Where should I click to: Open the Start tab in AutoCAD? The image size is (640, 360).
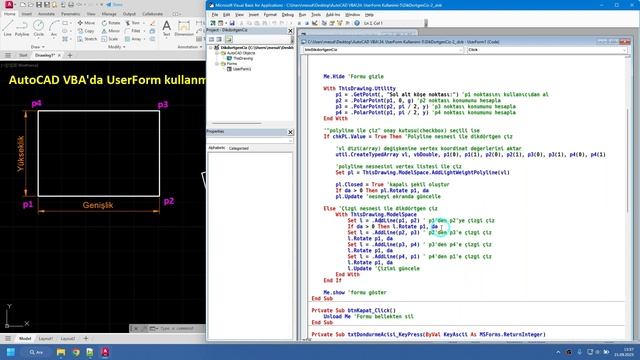click(x=23, y=55)
